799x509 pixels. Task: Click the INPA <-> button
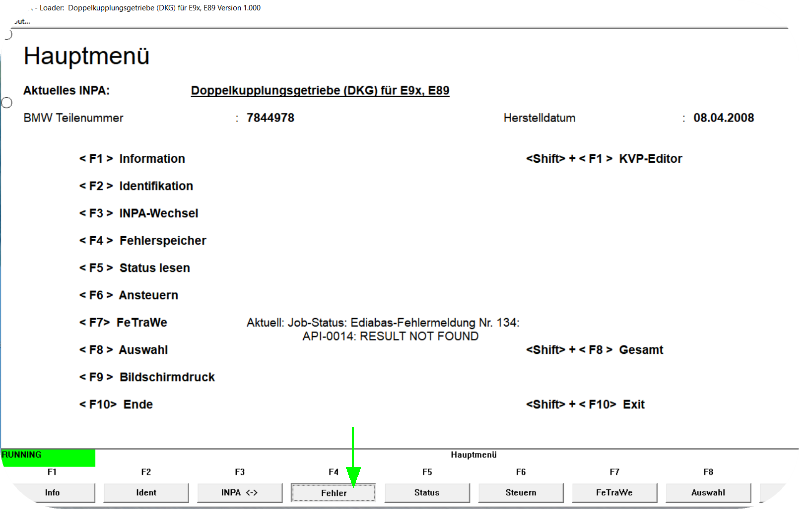click(x=239, y=493)
